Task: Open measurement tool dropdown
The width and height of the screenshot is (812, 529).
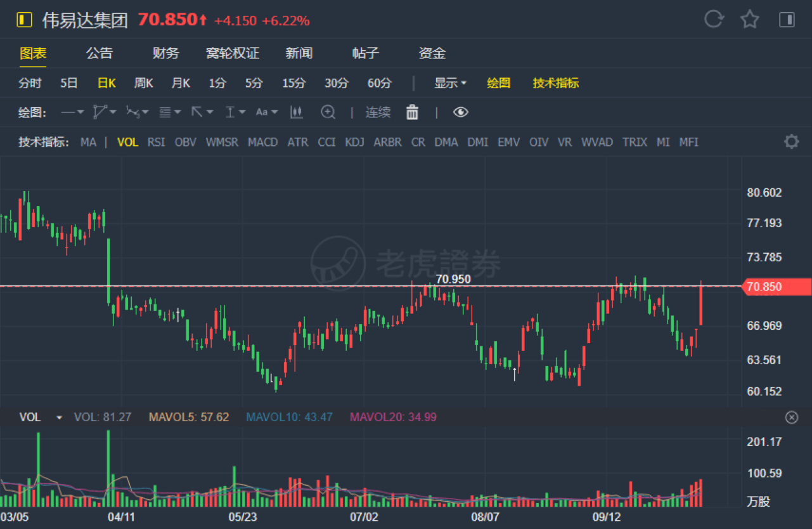Action: 235,112
